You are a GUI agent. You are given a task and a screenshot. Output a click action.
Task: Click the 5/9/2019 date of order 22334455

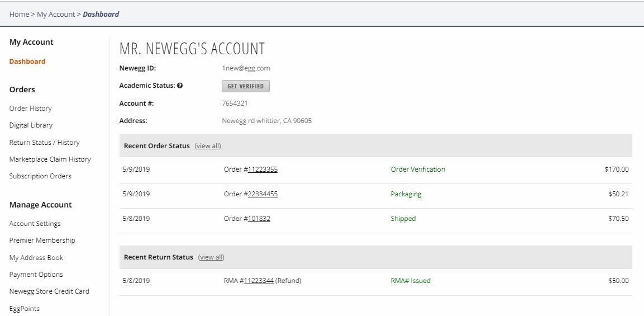[136, 194]
